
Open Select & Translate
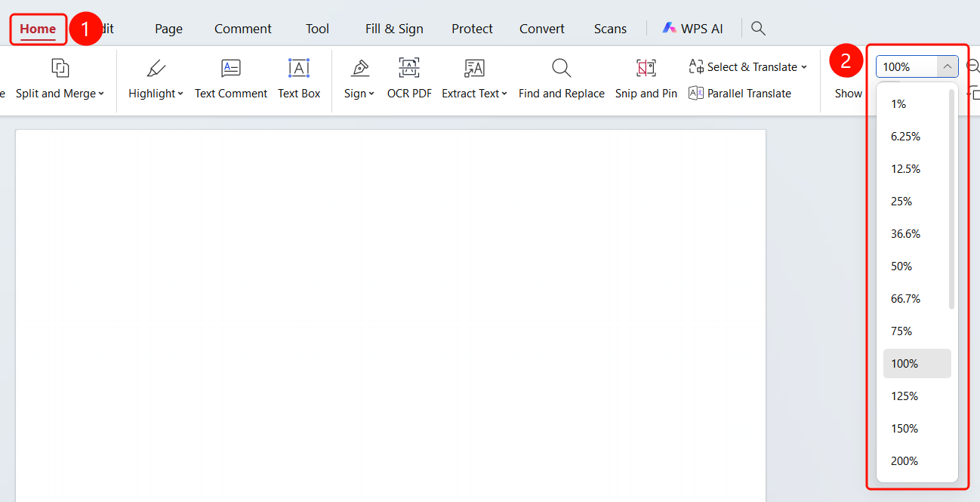(747, 66)
